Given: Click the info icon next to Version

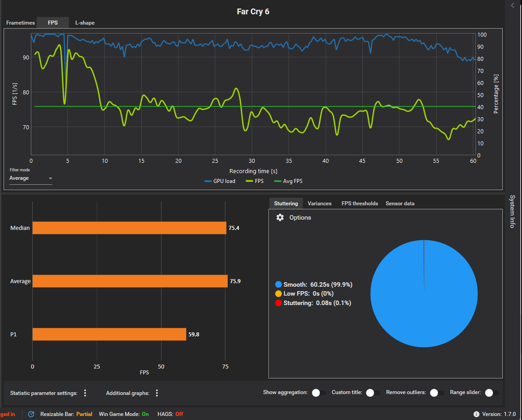Looking at the screenshot, I should (x=476, y=414).
